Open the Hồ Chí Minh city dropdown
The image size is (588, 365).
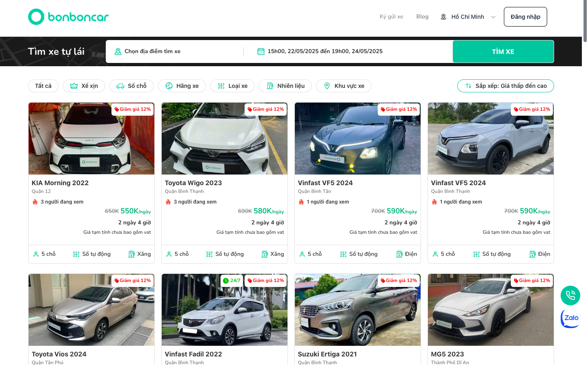coord(468,17)
